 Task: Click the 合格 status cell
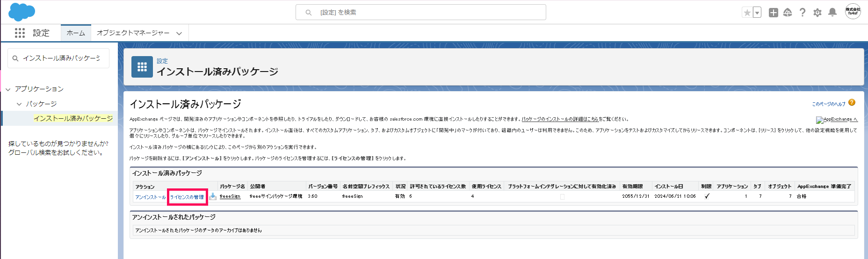click(802, 196)
